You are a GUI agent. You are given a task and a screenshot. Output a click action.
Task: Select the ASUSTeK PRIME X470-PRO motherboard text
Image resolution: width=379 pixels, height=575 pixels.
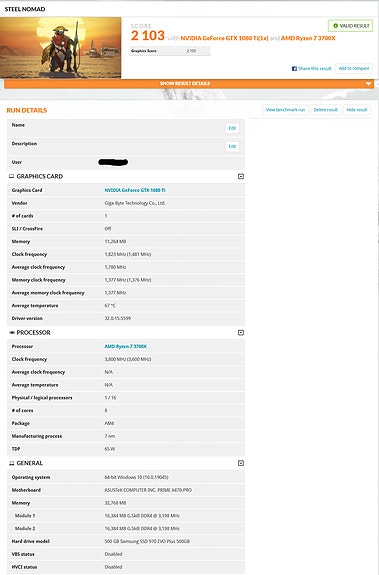148,490
